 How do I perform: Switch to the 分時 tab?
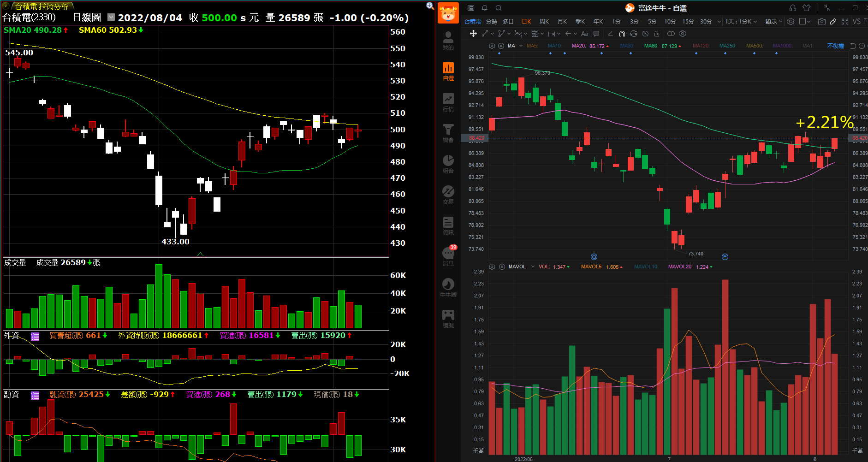[x=492, y=21]
